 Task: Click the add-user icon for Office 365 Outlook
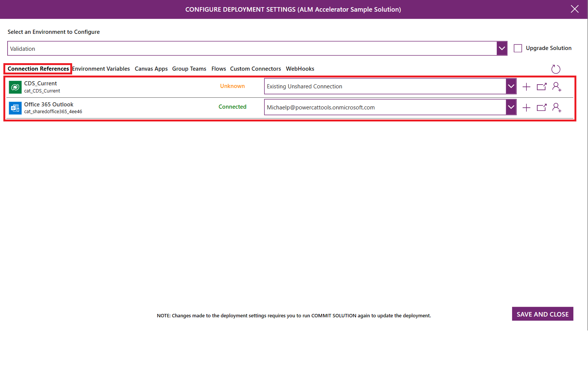coord(556,107)
